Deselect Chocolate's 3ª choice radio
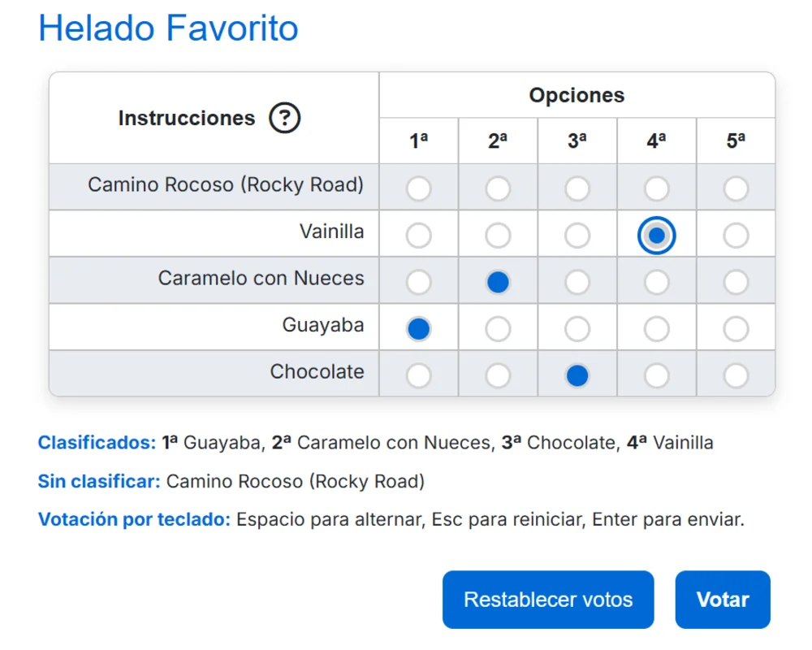This screenshot has width=812, height=650. point(577,375)
